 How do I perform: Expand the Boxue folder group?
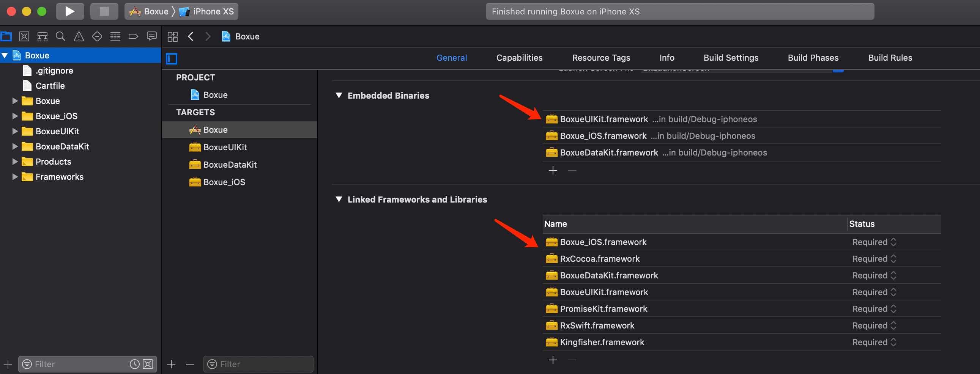(x=15, y=101)
